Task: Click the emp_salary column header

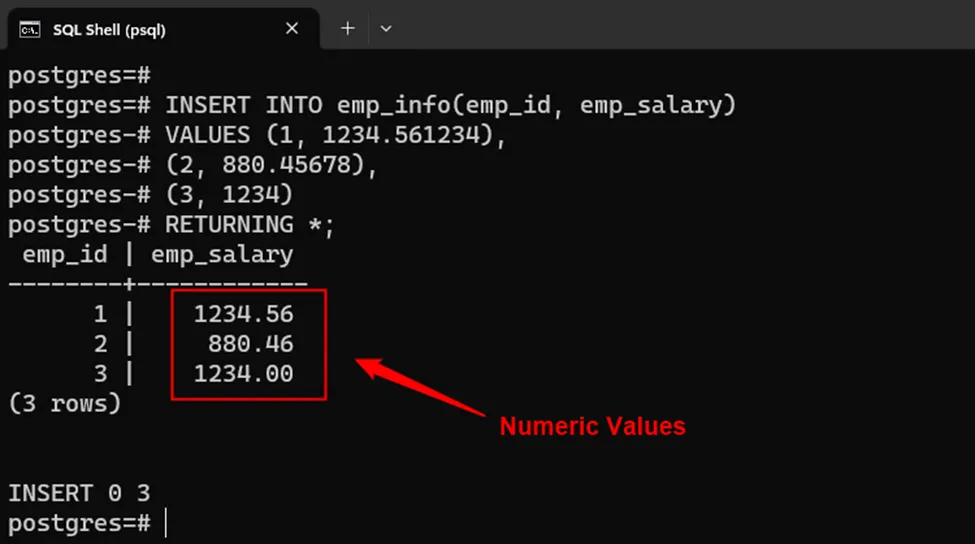Action: pyautogui.click(x=222, y=254)
